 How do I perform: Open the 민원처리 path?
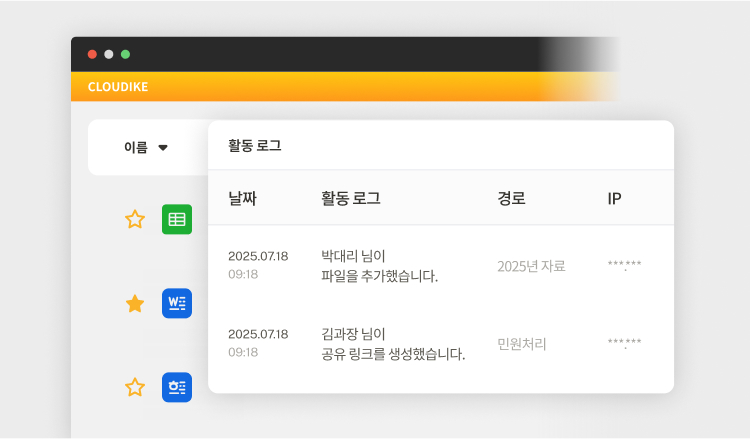(522, 344)
